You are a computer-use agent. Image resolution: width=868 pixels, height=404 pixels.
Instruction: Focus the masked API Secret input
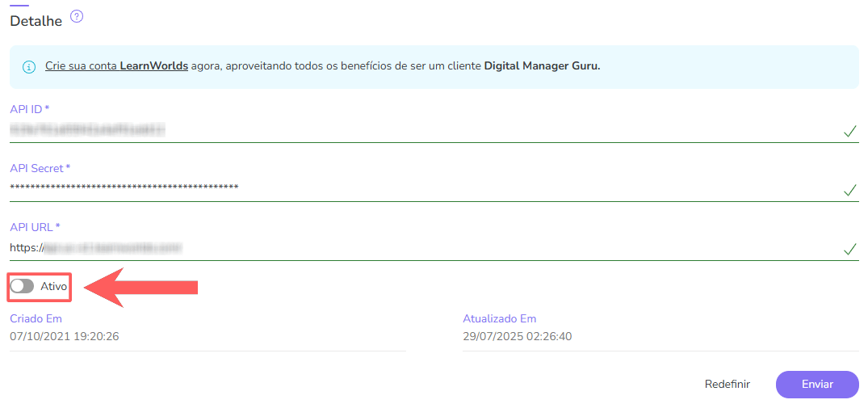tap(404, 188)
